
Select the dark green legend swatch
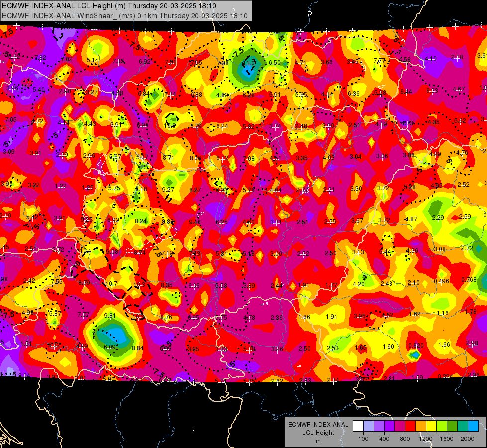point(452,426)
